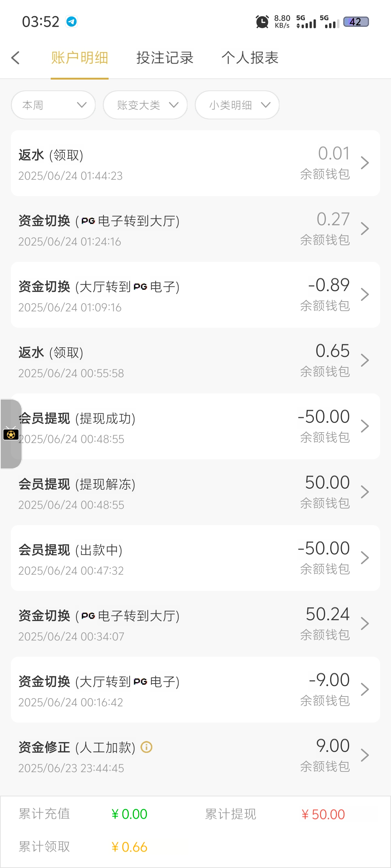
Task: Tap the battery indicator showing 42
Action: click(356, 22)
